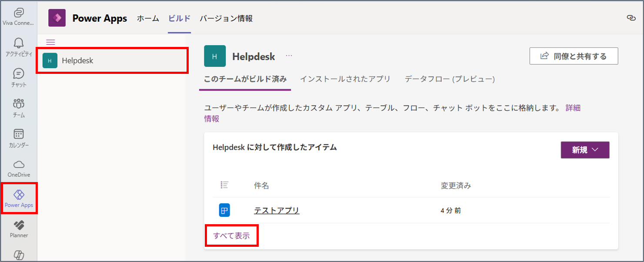Open the Activity (アクティビティ) bell
The width and height of the screenshot is (644, 262).
pos(19,47)
